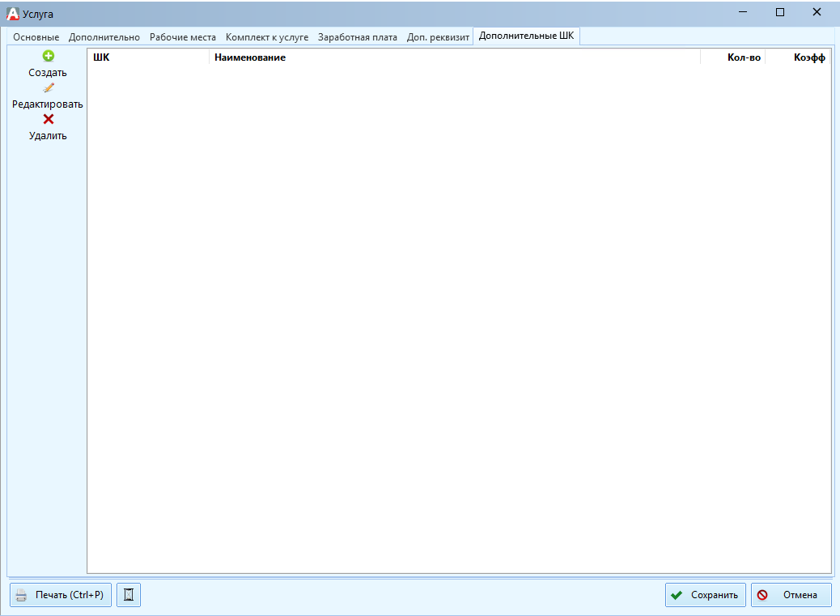
Task: Maximize the Услуга window
Action: 780,12
